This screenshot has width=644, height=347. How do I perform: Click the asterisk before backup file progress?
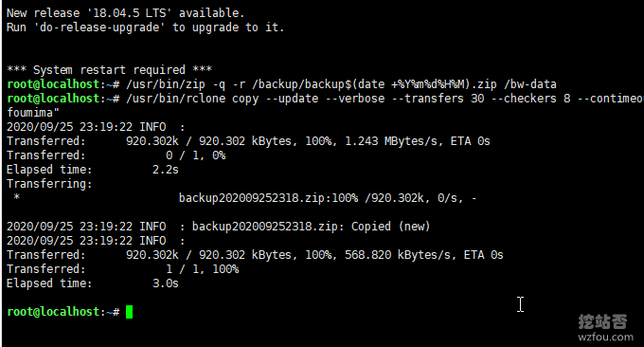16,197
